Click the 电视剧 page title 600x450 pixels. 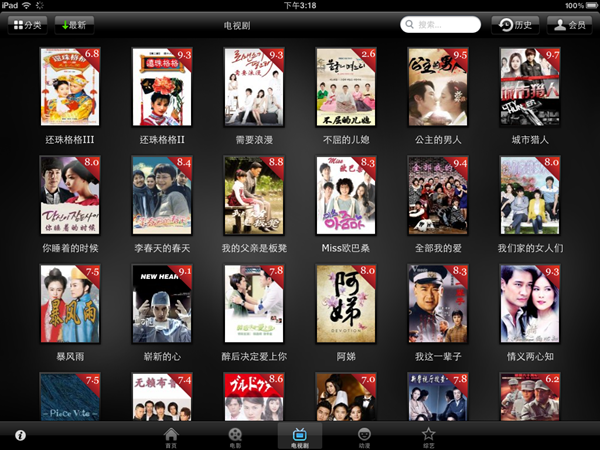237,26
